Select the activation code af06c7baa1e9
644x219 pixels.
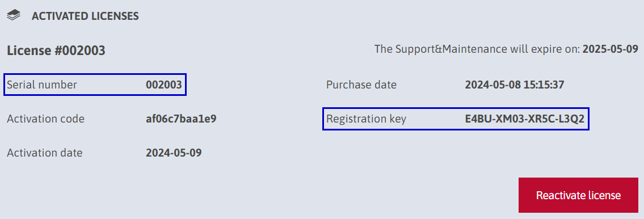(181, 119)
